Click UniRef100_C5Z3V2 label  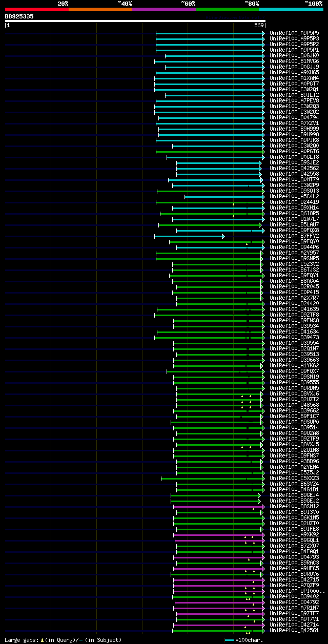(294, 264)
